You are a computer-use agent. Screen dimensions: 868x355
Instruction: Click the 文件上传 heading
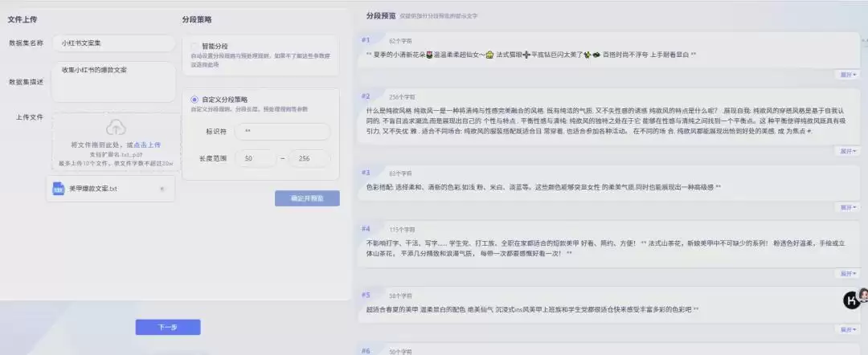[23, 20]
